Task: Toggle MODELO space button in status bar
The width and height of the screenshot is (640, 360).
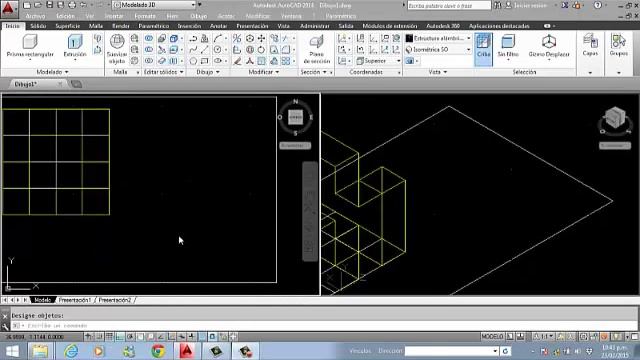Action: [492, 337]
